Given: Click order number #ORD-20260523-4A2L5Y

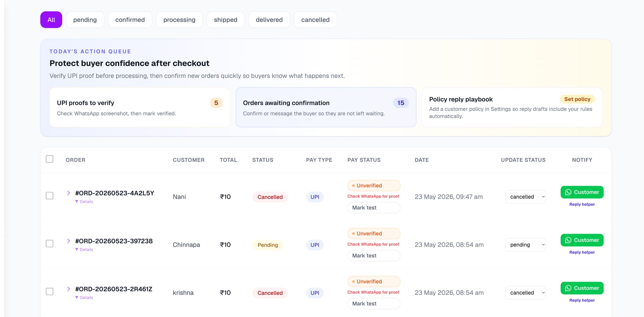Looking at the screenshot, I should [114, 193].
